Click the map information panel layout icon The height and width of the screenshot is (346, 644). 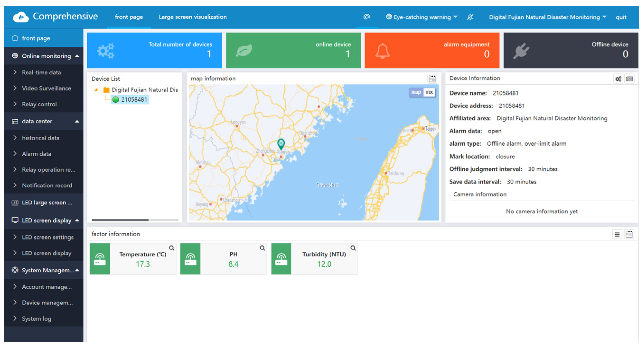click(432, 79)
